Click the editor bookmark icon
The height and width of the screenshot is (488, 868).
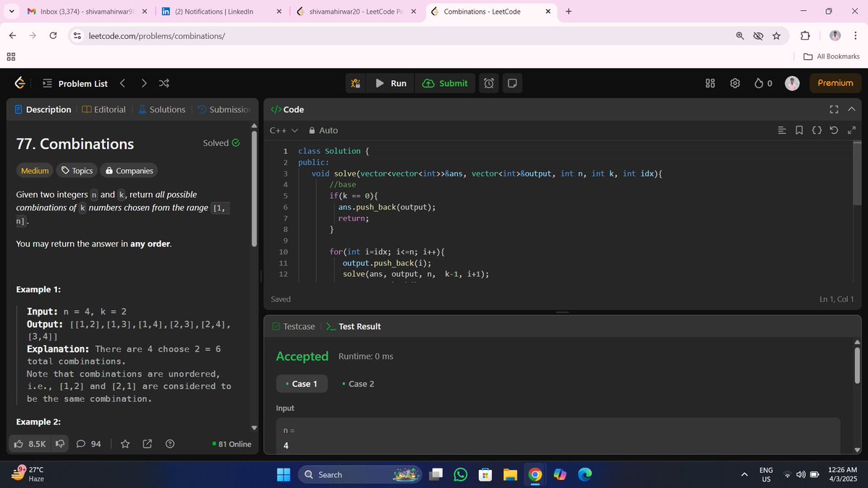(x=799, y=130)
